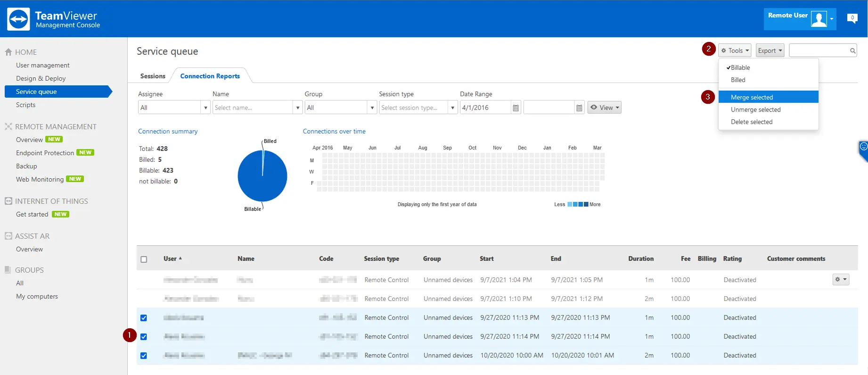Open the View dropdown button
Screen dimensions: 868x375
[604, 108]
